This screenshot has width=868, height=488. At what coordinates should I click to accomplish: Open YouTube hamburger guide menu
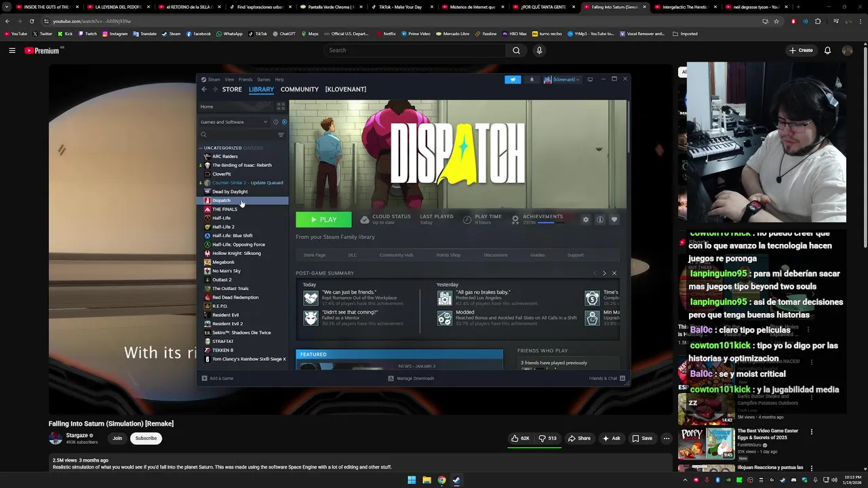click(12, 50)
